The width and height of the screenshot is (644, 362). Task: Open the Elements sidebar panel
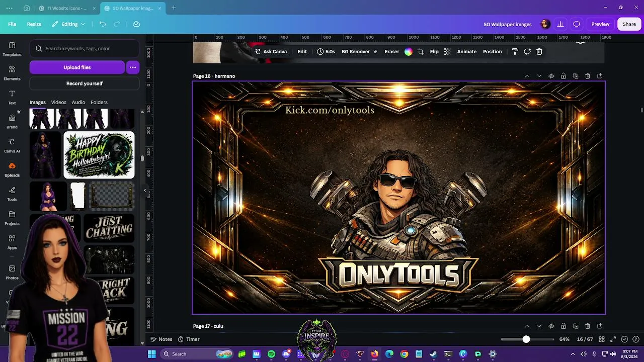(12, 73)
